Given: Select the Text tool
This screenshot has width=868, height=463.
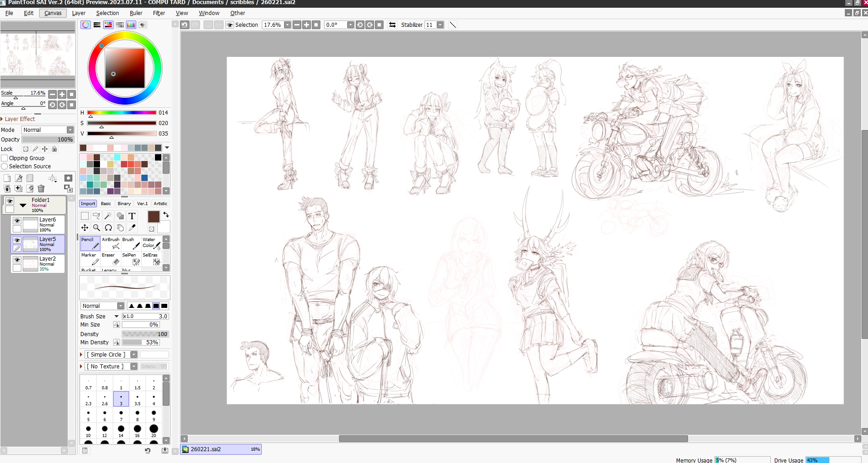Looking at the screenshot, I should click(132, 216).
